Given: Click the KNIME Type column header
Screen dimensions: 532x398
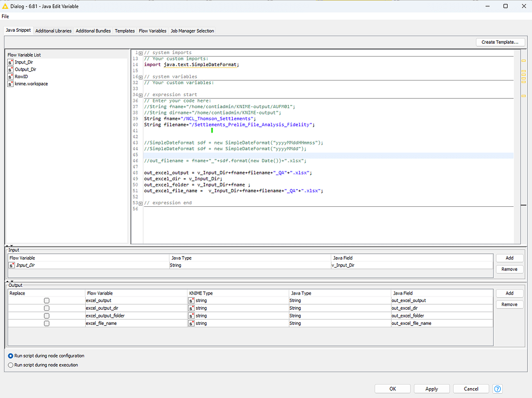Looking at the screenshot, I should tap(238, 293).
